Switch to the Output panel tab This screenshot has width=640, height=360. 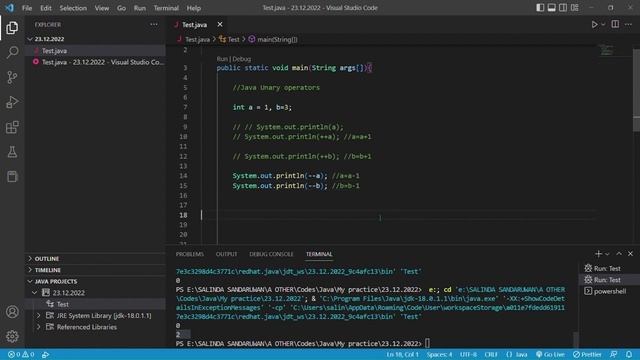click(x=227, y=254)
